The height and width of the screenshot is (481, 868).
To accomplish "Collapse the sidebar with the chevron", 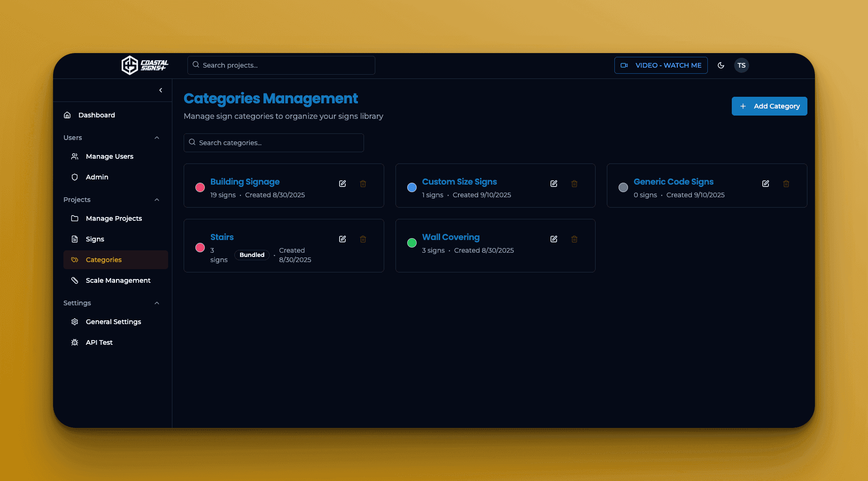I will 161,90.
